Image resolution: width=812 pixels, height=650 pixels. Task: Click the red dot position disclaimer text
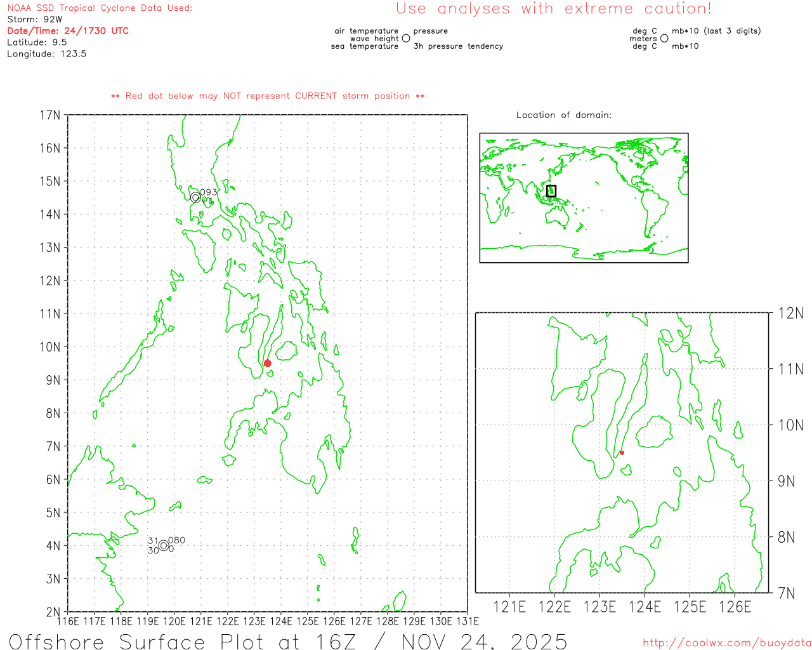(x=268, y=96)
